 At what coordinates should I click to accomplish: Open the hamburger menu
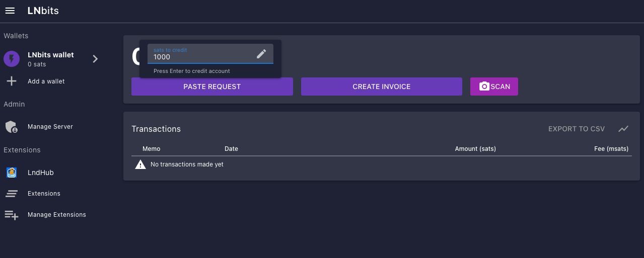coord(10,11)
